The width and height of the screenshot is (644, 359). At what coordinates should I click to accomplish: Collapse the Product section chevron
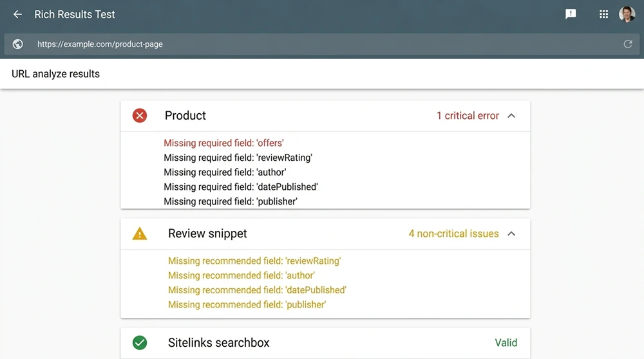coord(511,116)
